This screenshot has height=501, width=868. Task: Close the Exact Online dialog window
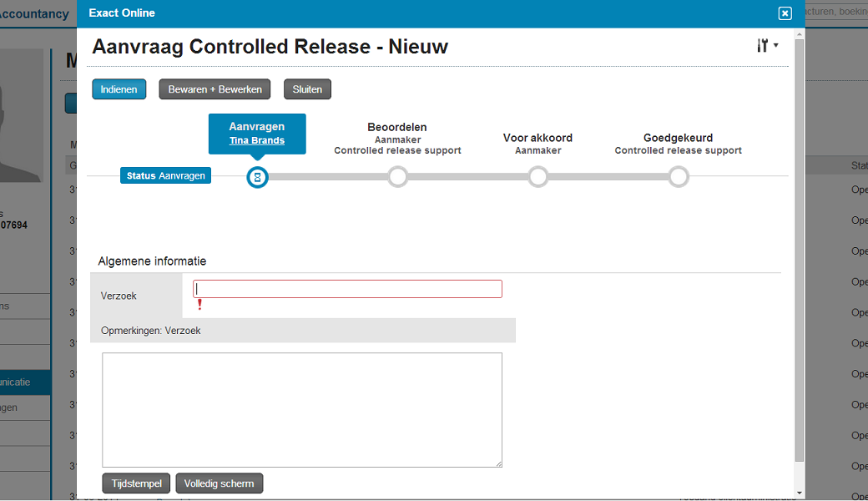[x=785, y=13]
